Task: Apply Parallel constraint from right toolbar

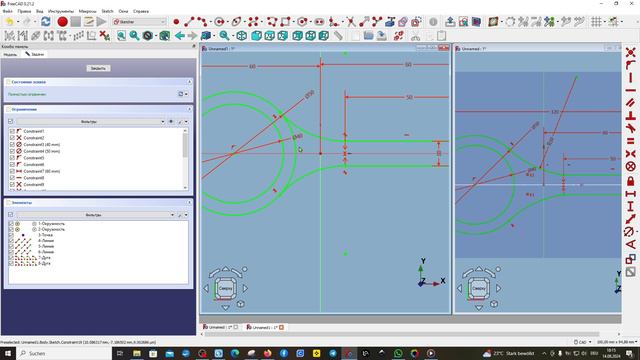Action: tap(631, 103)
